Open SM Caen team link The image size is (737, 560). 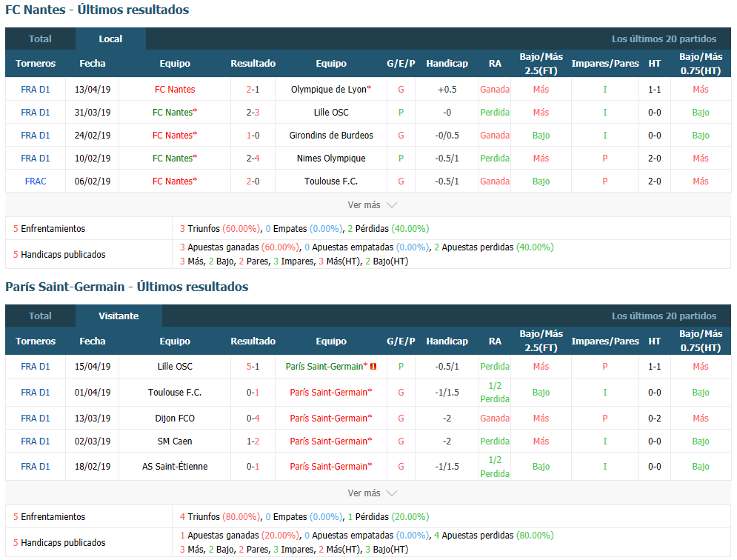click(x=175, y=441)
